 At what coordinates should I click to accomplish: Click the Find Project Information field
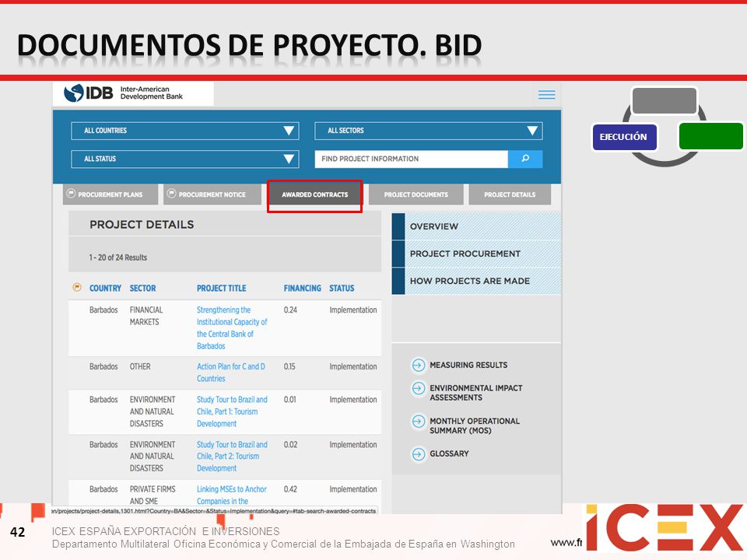point(411,159)
